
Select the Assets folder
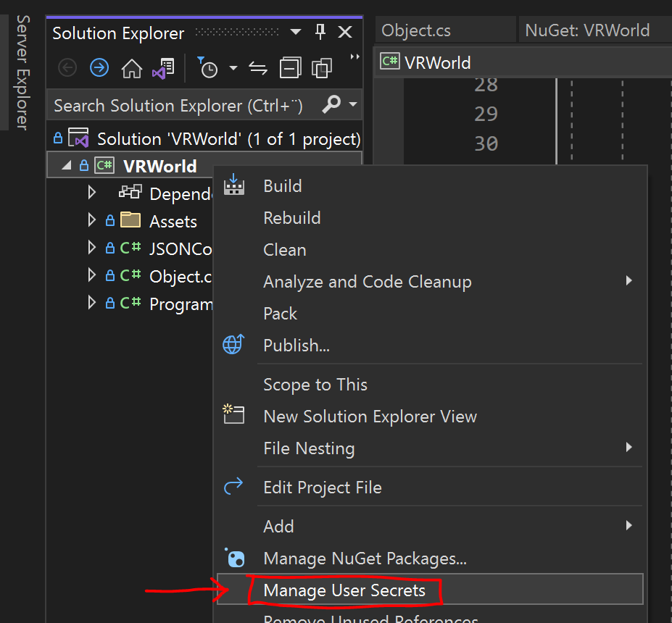(x=173, y=222)
